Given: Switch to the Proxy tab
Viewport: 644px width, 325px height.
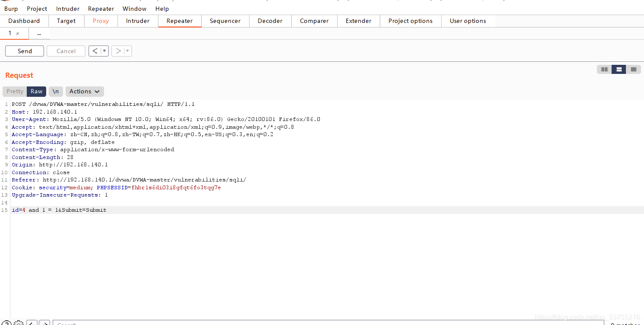Looking at the screenshot, I should tap(101, 21).
